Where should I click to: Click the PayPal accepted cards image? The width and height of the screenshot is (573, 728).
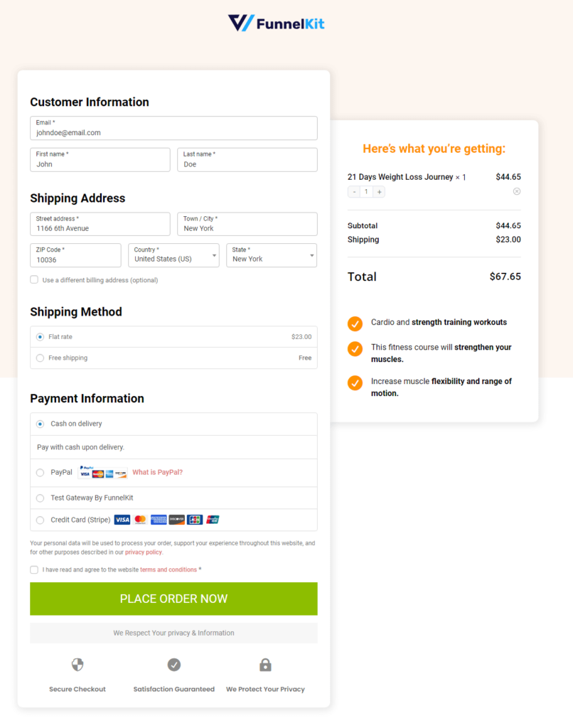click(x=103, y=472)
